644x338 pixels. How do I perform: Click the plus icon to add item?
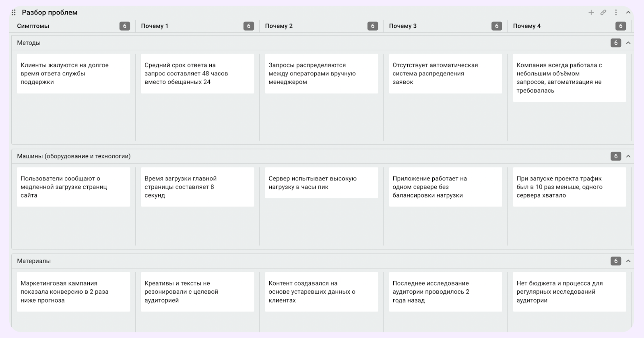pos(591,12)
